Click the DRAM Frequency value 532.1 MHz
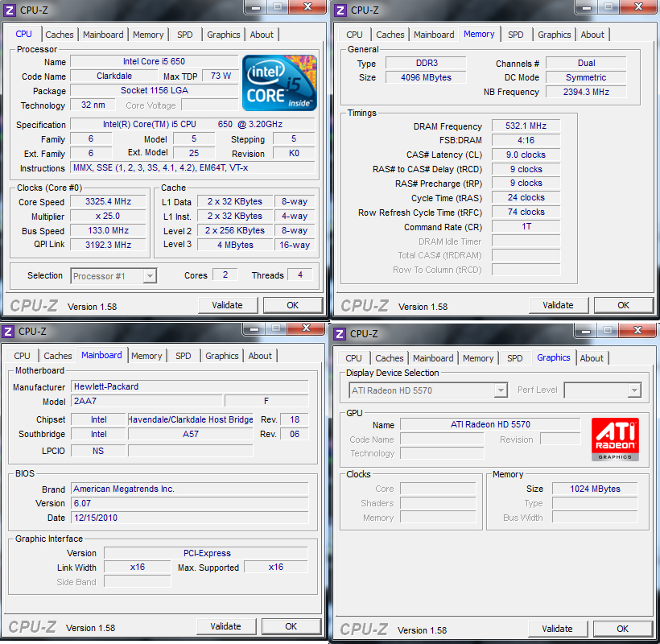 coord(526,126)
